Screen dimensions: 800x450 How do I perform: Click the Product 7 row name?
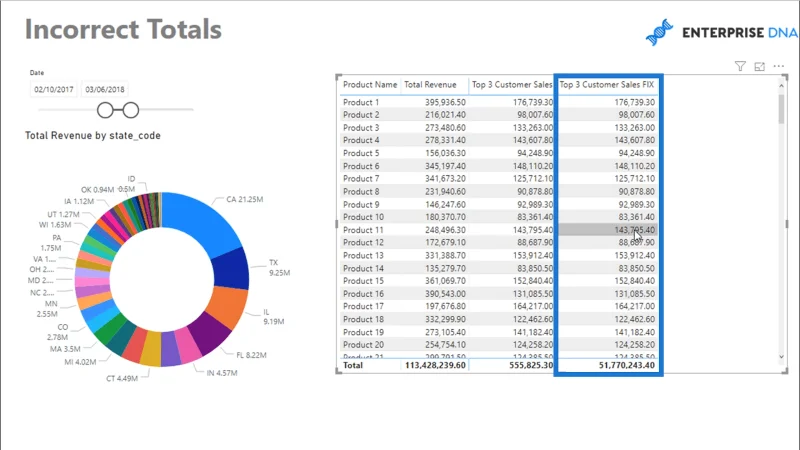tap(361, 179)
